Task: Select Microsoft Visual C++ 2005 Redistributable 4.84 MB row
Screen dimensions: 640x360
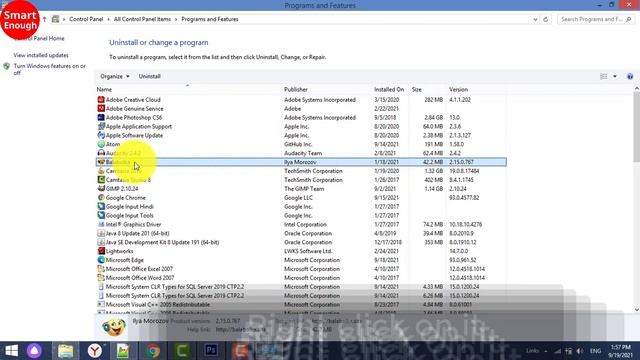Action: click(x=301, y=304)
